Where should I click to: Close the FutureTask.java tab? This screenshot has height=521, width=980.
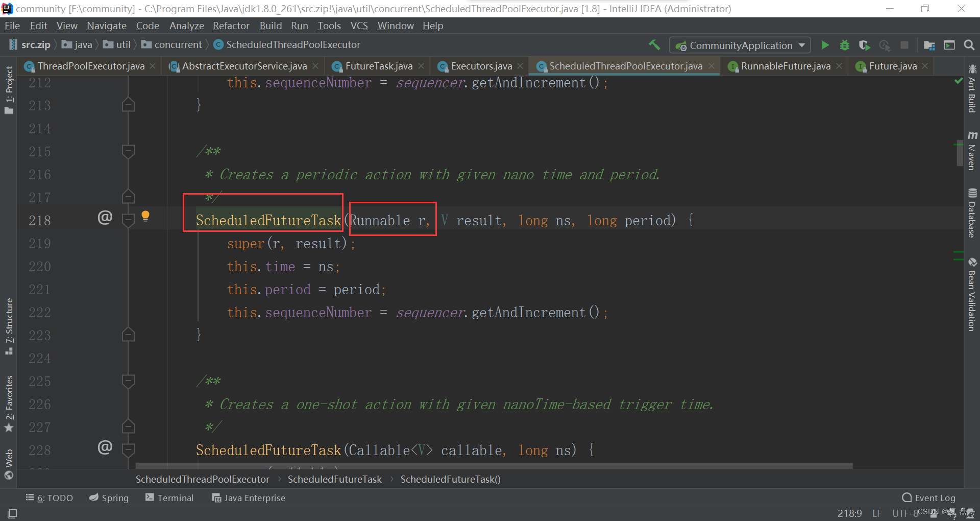421,66
